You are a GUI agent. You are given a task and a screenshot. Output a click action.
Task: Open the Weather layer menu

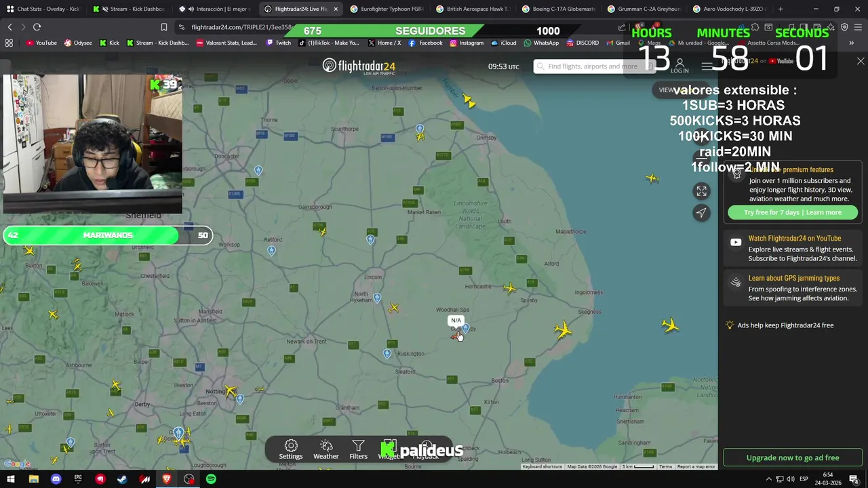326,449
